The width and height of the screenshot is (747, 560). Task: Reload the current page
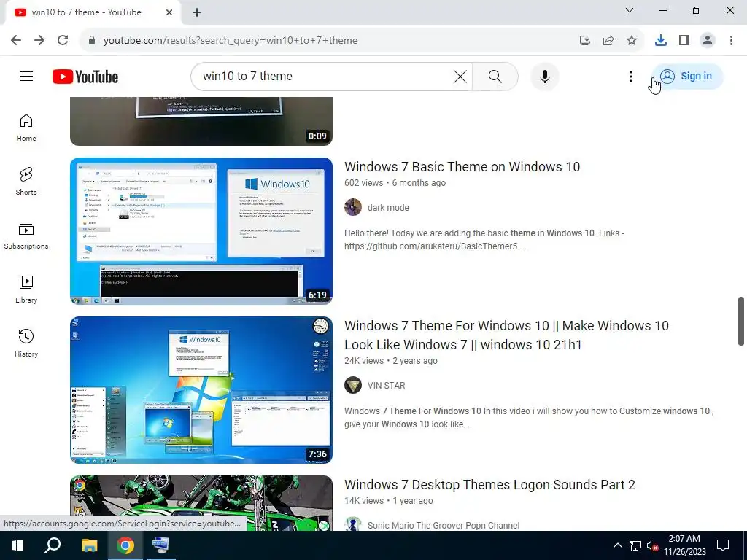[63, 40]
